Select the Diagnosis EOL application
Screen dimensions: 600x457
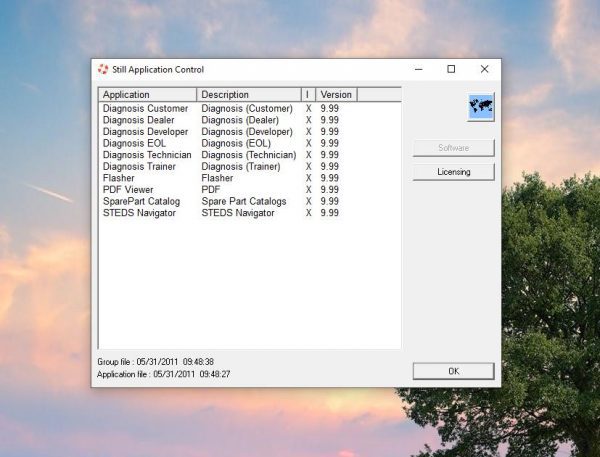[134, 143]
